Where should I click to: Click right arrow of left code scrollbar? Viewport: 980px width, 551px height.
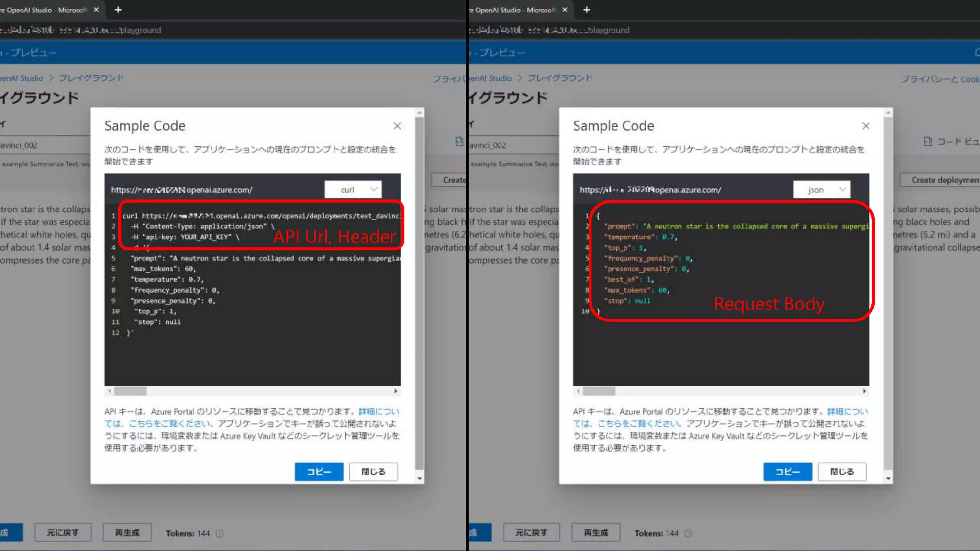pyautogui.click(x=396, y=391)
